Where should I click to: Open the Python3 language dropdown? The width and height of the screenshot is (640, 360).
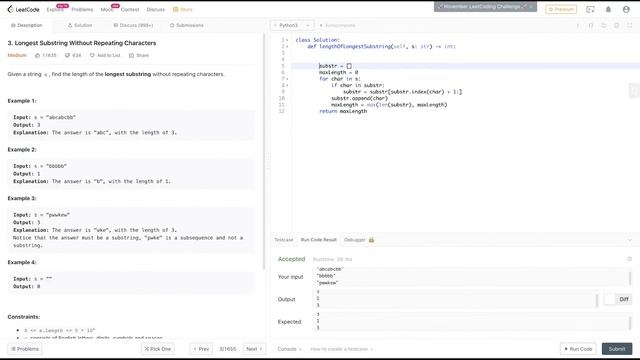coord(292,25)
